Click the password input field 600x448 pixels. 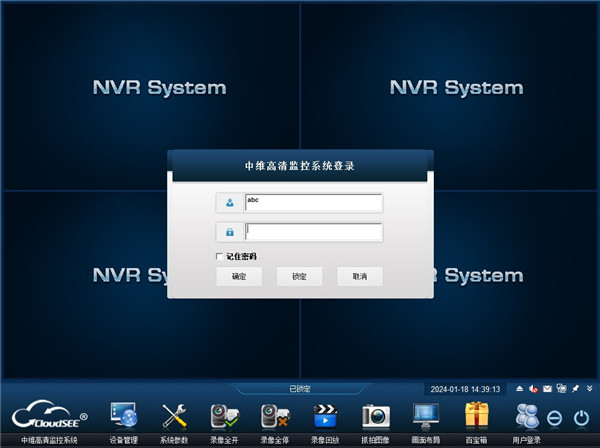(313, 232)
